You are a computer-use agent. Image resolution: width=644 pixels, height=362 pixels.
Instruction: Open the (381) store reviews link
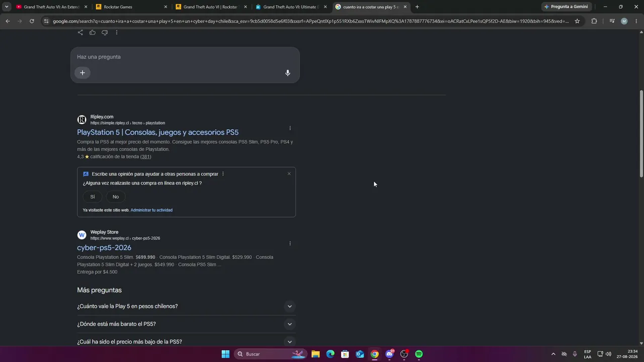[145, 157]
